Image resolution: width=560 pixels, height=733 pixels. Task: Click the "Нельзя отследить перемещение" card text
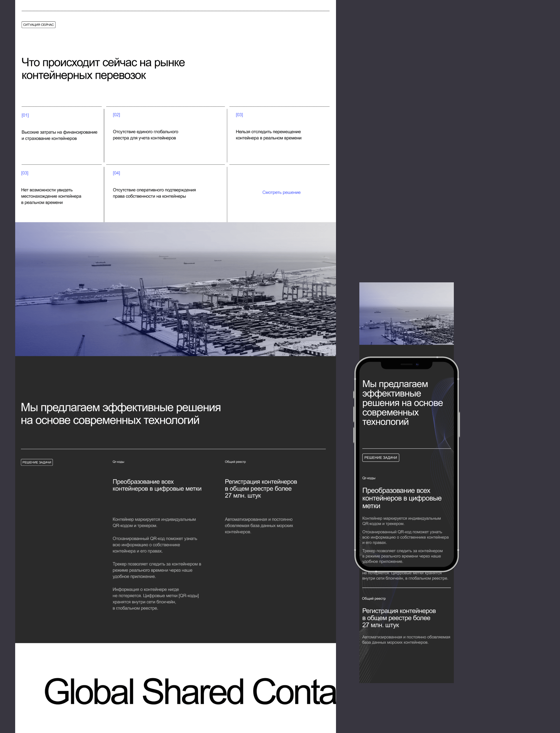[268, 135]
